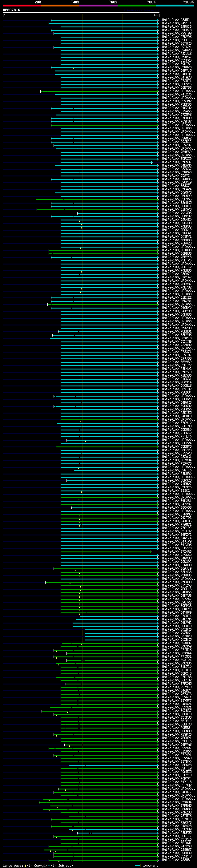Select the UniRef100_Q8WSY6 label

[x=176, y=84]
